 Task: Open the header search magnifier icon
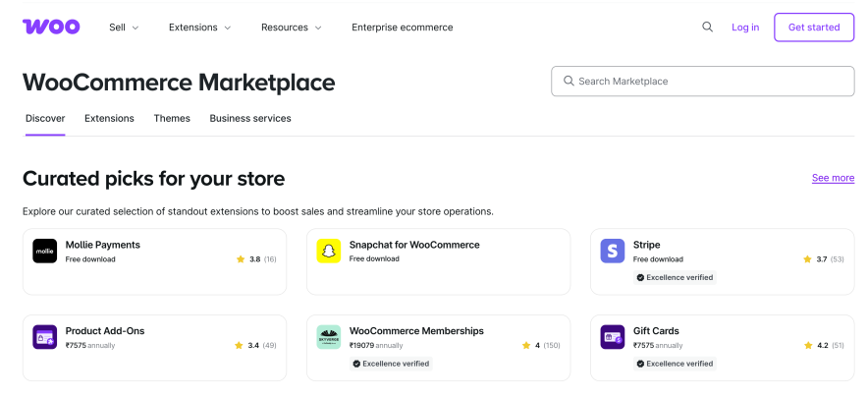pyautogui.click(x=707, y=27)
